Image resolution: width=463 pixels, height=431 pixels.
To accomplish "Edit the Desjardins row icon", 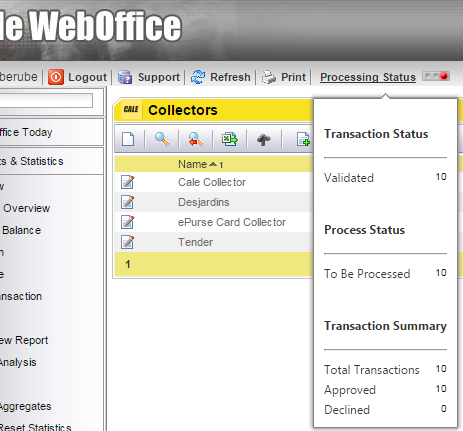I will pos(127,202).
